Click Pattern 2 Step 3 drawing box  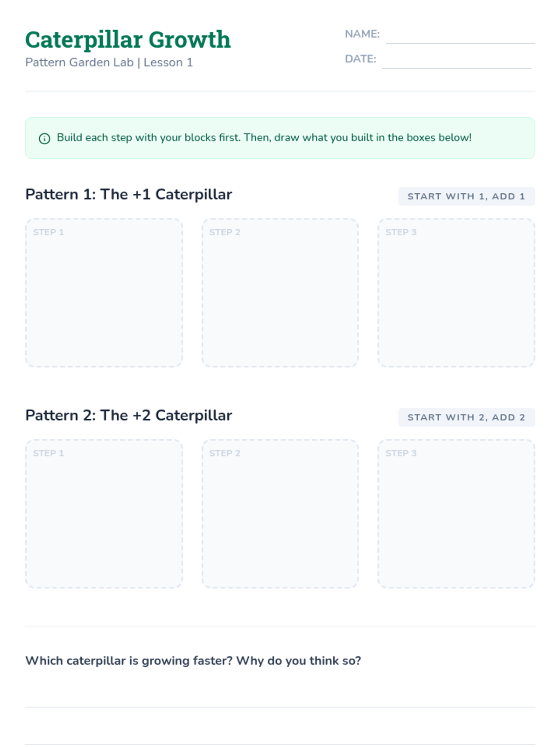[456, 514]
